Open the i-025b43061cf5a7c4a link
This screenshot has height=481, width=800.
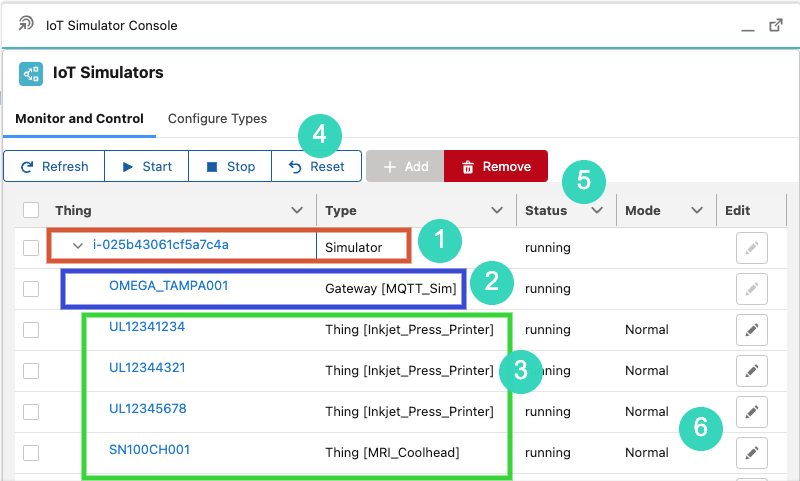tap(161, 245)
